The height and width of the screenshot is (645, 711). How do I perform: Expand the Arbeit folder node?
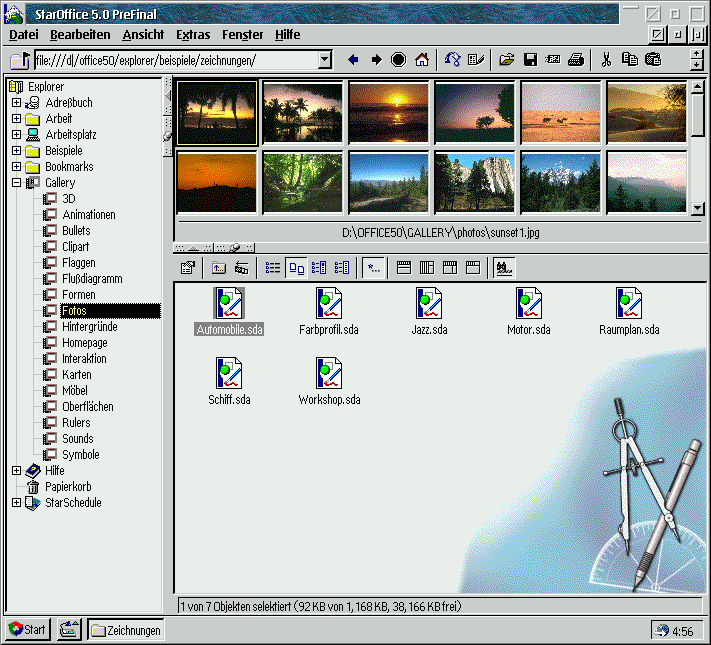click(16, 118)
